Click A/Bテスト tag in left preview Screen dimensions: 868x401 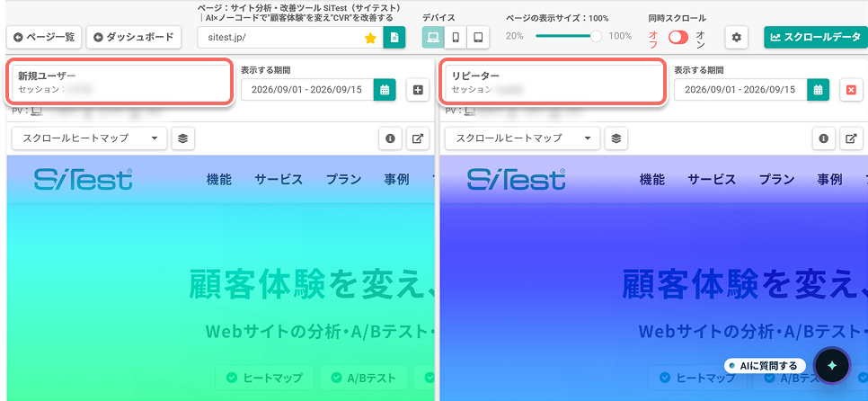point(363,378)
